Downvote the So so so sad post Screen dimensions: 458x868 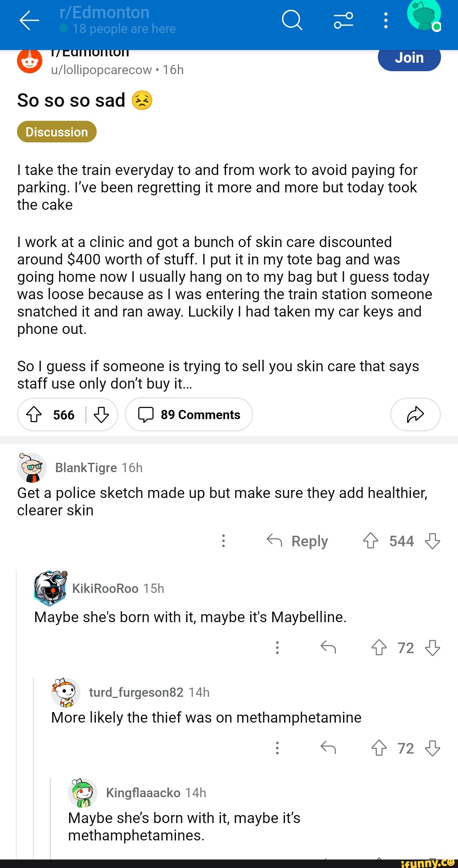coord(101,415)
